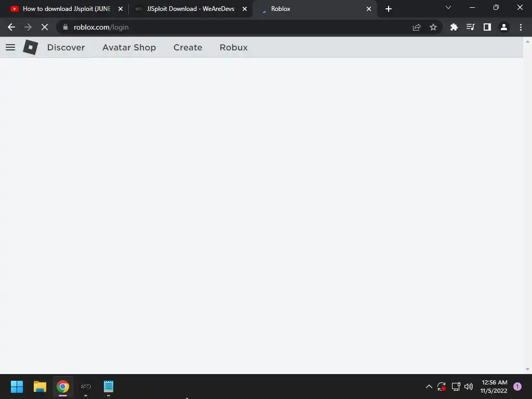This screenshot has width=532, height=399.
Task: Open Notepad from the taskbar
Action: click(x=109, y=387)
